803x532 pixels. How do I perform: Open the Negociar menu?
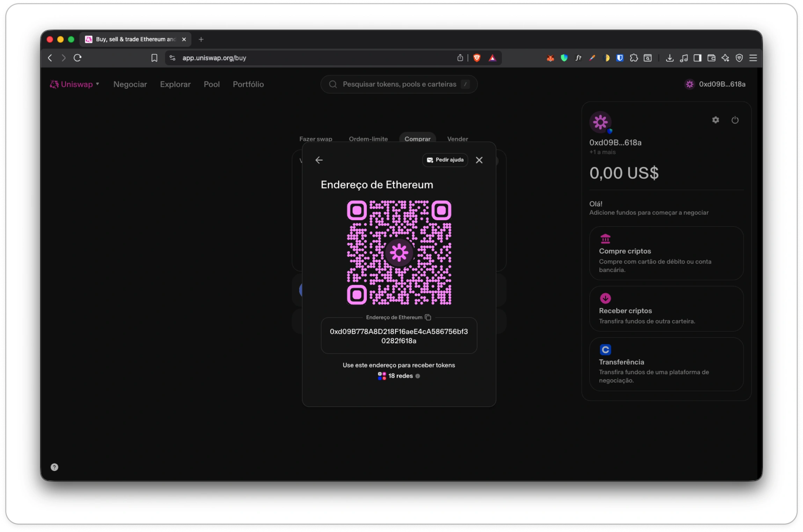click(x=130, y=84)
